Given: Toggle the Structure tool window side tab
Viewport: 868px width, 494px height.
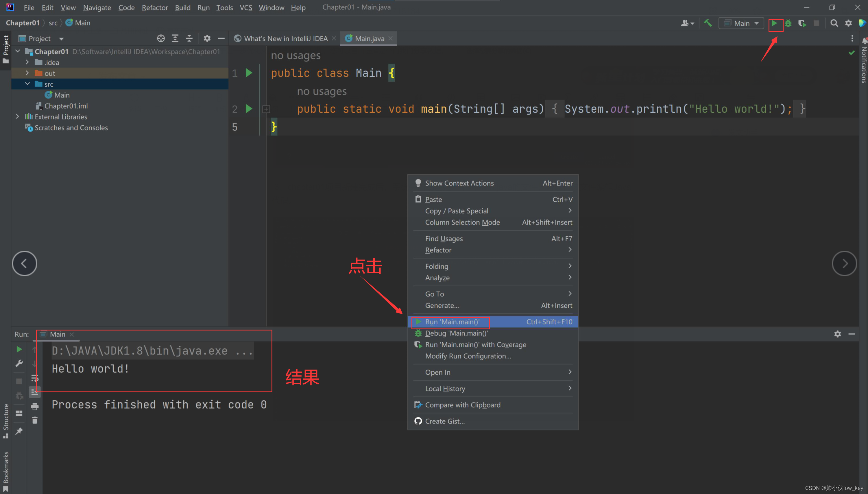Looking at the screenshot, I should 6,420.
